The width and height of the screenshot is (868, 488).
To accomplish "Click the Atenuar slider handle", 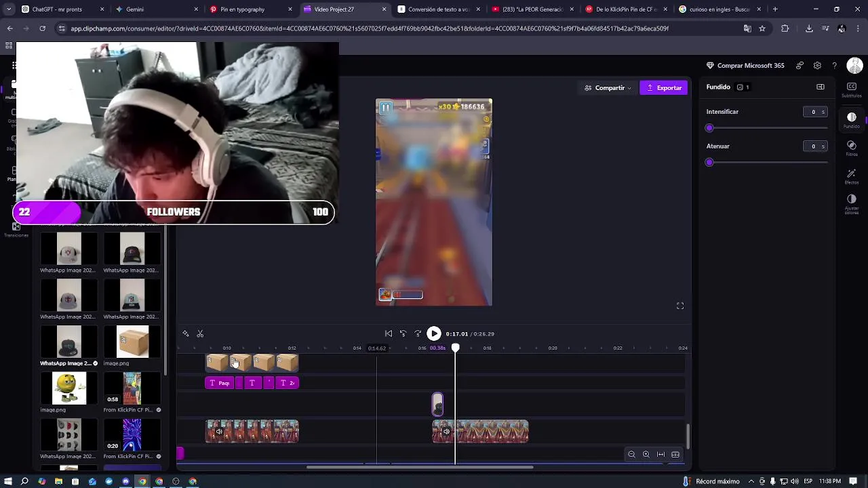I will click(709, 163).
